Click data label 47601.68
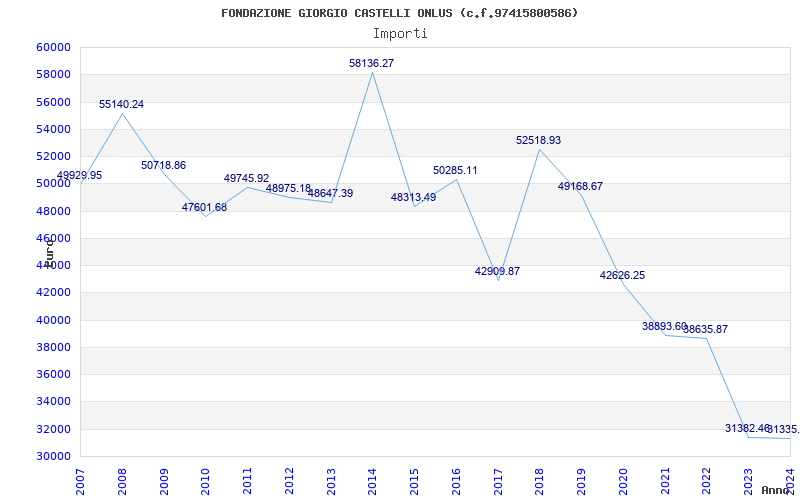This screenshot has width=800, height=500. point(204,208)
